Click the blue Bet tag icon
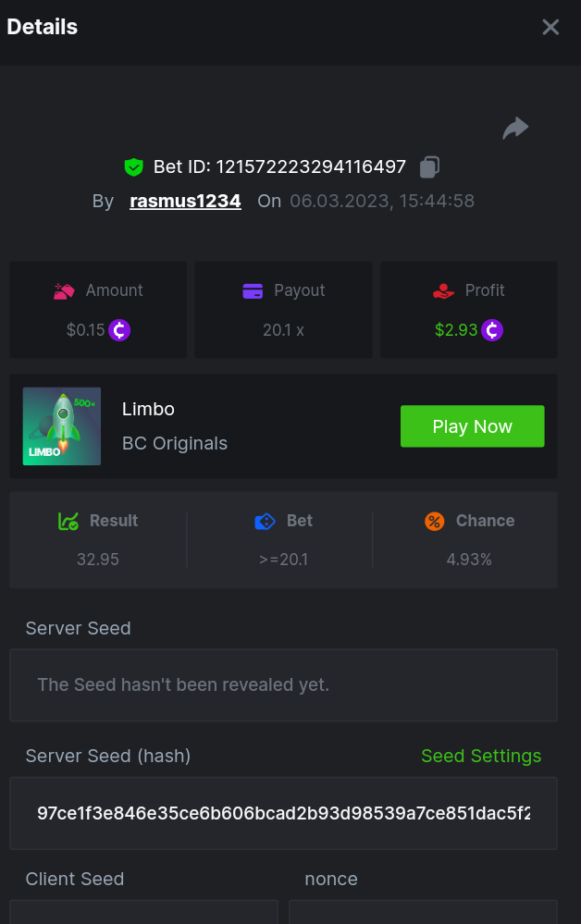This screenshot has height=924, width=581. [x=265, y=521]
